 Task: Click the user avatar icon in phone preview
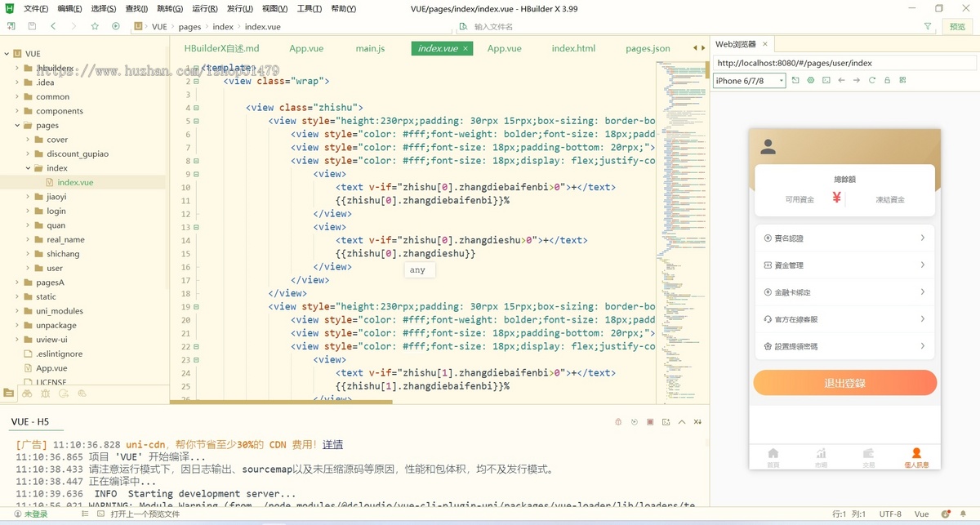click(x=768, y=147)
